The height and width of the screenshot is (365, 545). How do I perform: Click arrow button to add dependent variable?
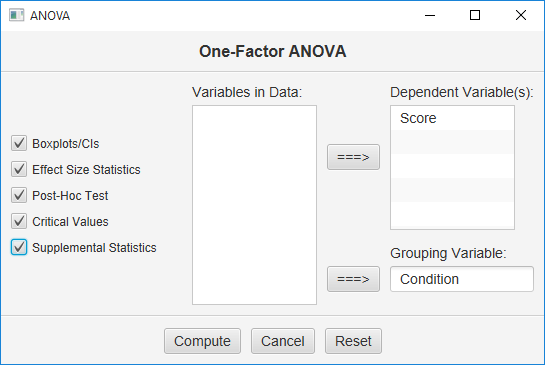tap(353, 157)
